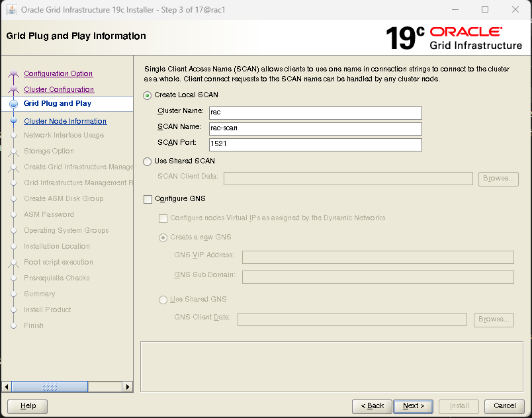Click the Storage Option step
532x418 pixels.
[49, 151]
